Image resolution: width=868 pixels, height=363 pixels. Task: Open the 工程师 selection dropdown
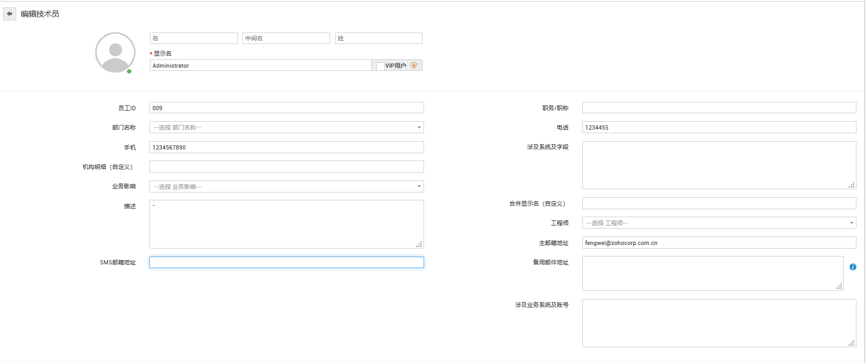pyautogui.click(x=719, y=223)
